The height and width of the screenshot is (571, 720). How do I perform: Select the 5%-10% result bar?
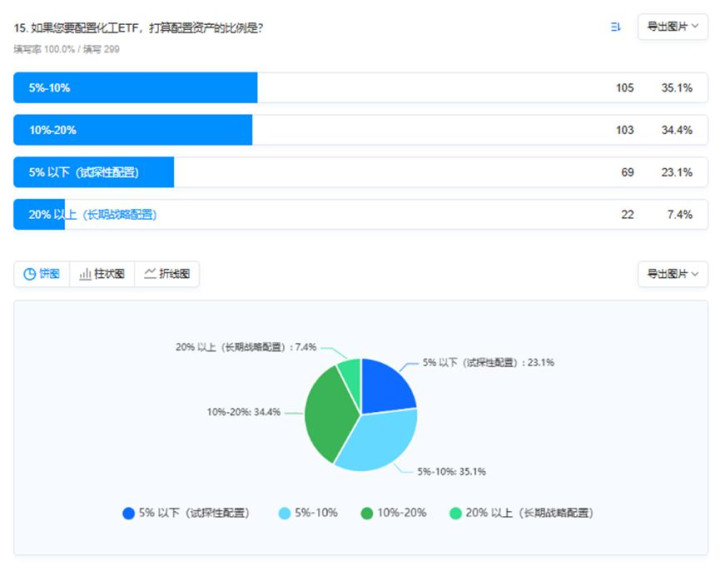[360, 88]
